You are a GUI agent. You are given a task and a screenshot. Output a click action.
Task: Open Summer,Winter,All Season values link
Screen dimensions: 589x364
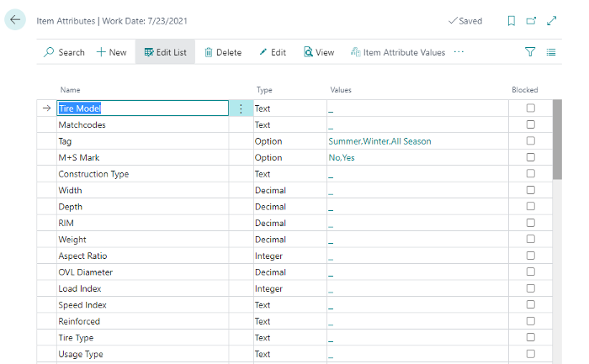[379, 141]
